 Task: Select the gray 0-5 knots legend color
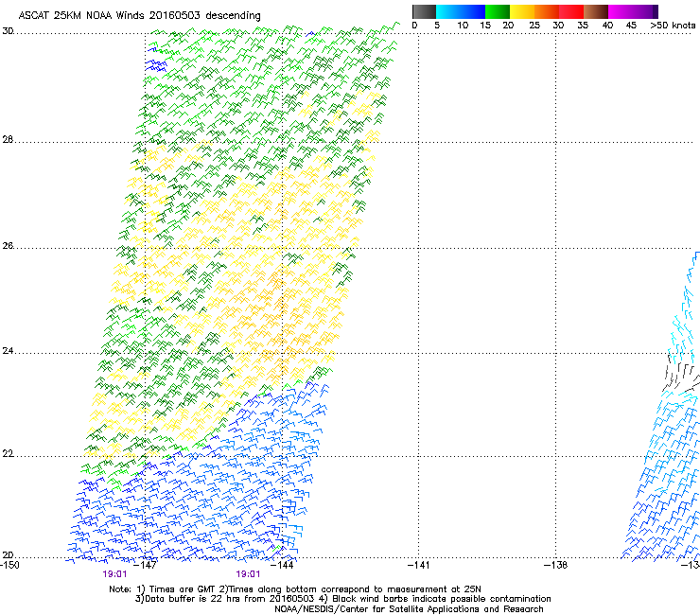coord(424,11)
